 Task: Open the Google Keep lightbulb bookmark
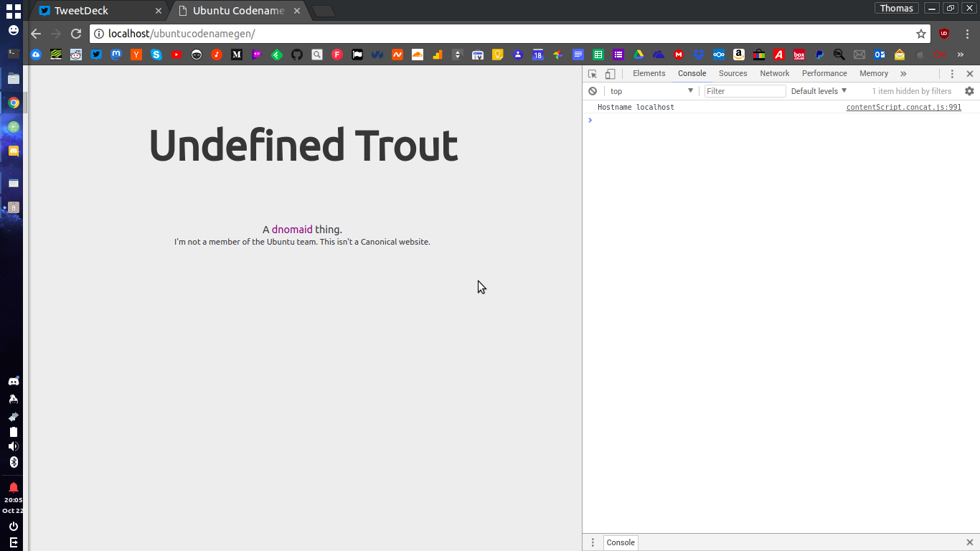click(498, 55)
